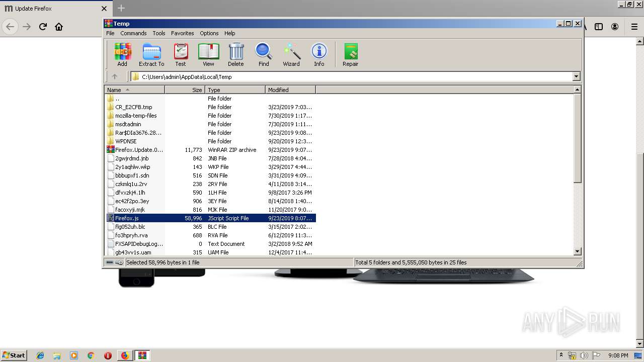Click the file list scrollbar down arrow
This screenshot has height=362, width=644.
[x=578, y=251]
